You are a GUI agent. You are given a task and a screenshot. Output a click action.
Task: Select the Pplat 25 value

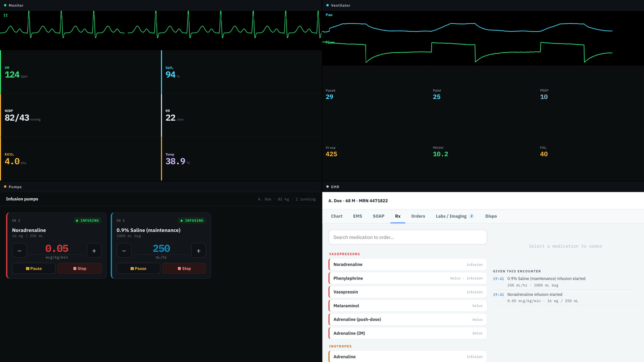(437, 97)
